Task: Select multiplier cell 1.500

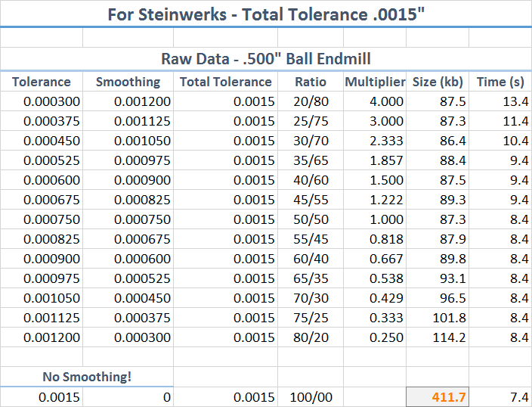Action: [375, 180]
